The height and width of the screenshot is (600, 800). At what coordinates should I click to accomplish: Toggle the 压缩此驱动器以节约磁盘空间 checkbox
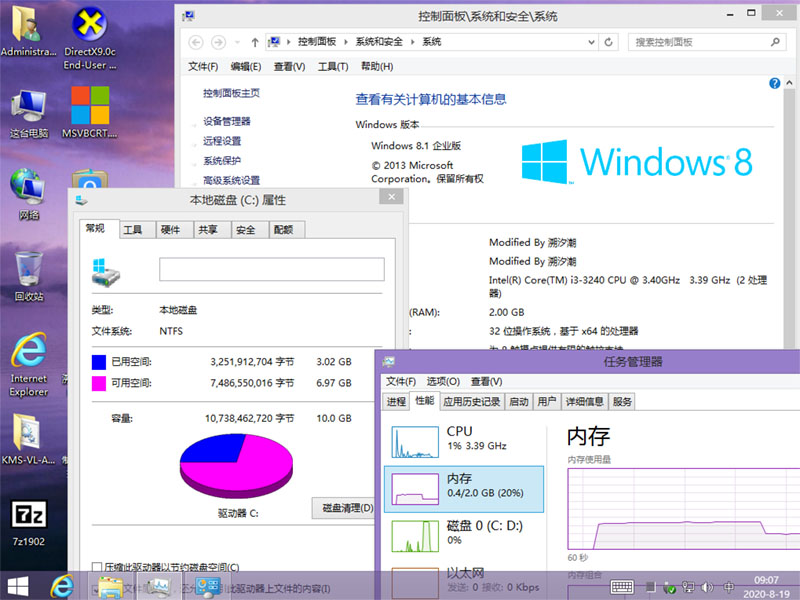(x=96, y=567)
